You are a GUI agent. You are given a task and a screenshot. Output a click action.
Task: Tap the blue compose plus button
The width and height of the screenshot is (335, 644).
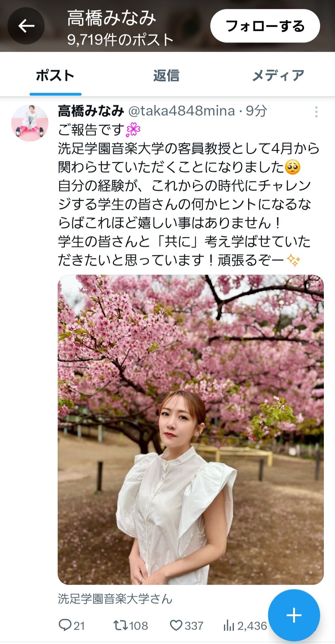pyautogui.click(x=294, y=615)
